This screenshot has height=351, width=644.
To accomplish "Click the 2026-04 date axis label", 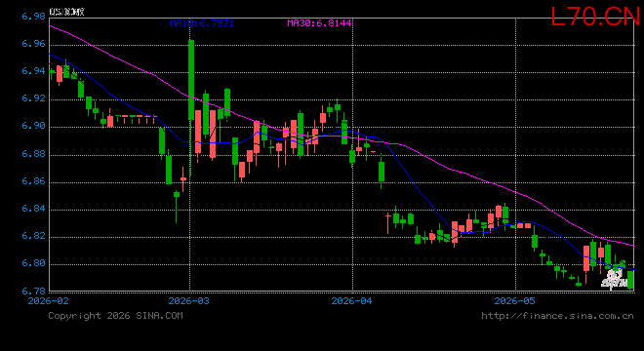I will [351, 301].
